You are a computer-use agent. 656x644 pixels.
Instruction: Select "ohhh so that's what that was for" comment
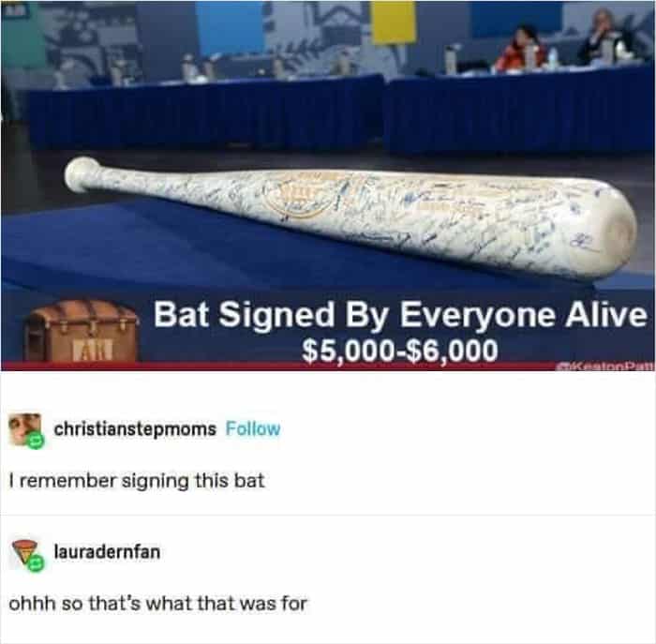coord(158,604)
